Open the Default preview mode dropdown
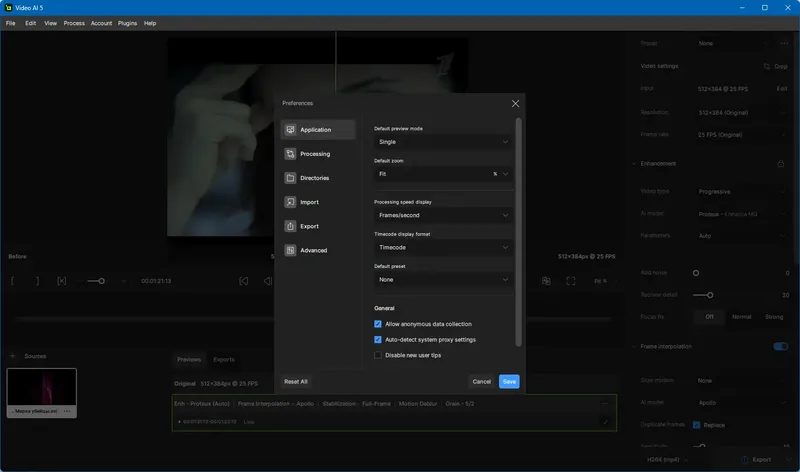800x472 pixels. [443, 142]
